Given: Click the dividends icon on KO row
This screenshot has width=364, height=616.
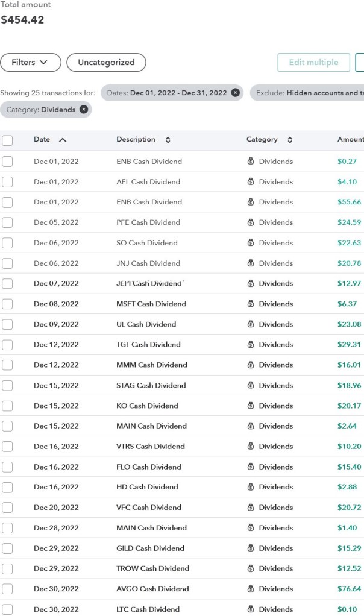Looking at the screenshot, I should point(251,406).
